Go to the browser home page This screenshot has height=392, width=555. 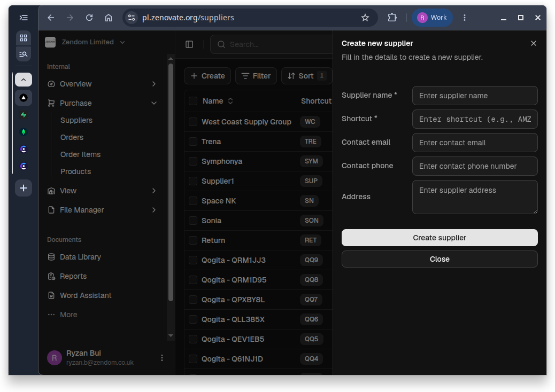(x=109, y=18)
